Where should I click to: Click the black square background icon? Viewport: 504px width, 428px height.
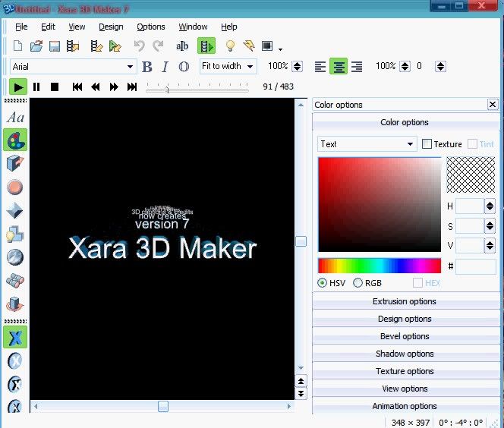(x=267, y=46)
